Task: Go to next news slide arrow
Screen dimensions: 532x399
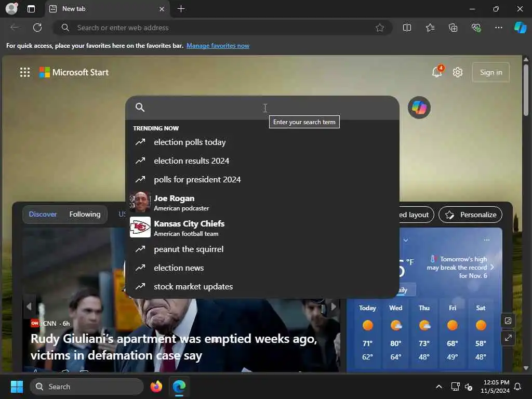Action: 334,307
